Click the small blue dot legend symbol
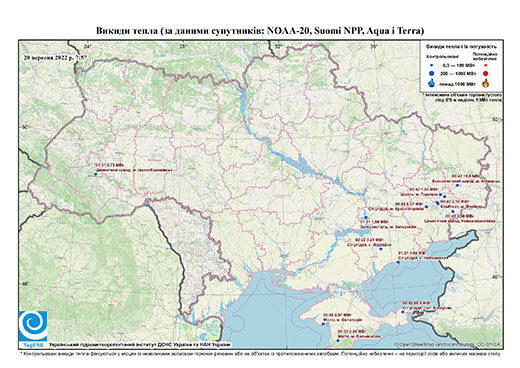This screenshot has height=368, width=520. pyautogui.click(x=432, y=65)
